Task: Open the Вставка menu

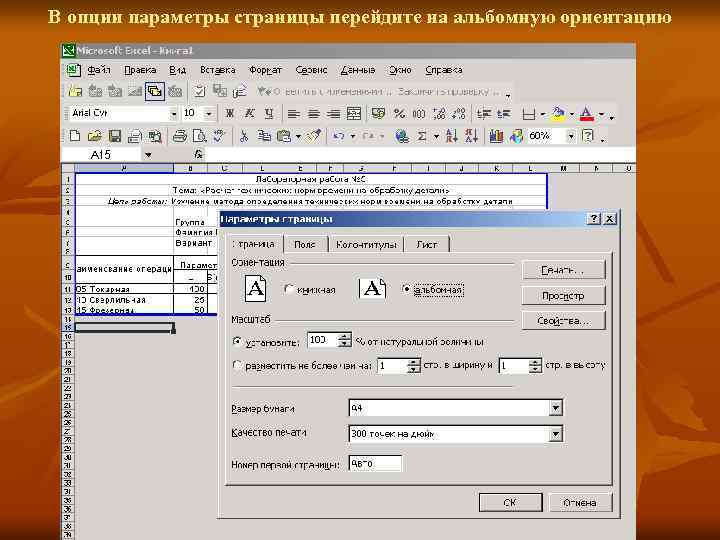Action: click(218, 70)
